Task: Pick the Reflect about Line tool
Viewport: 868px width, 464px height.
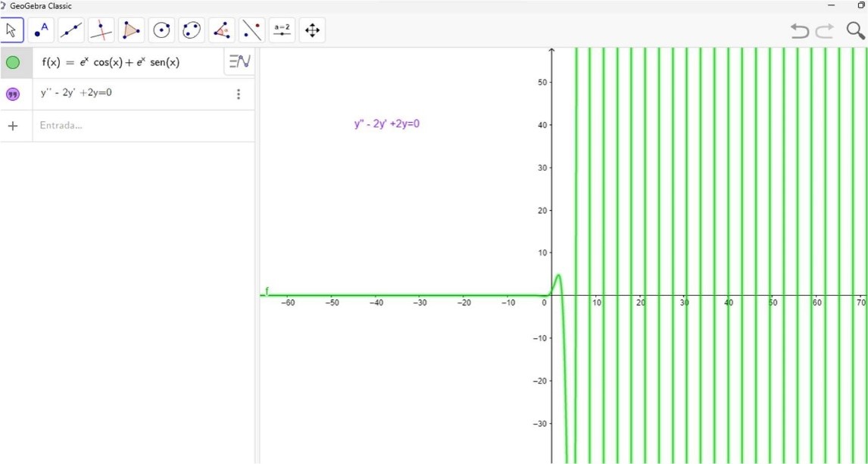Action: pos(251,30)
